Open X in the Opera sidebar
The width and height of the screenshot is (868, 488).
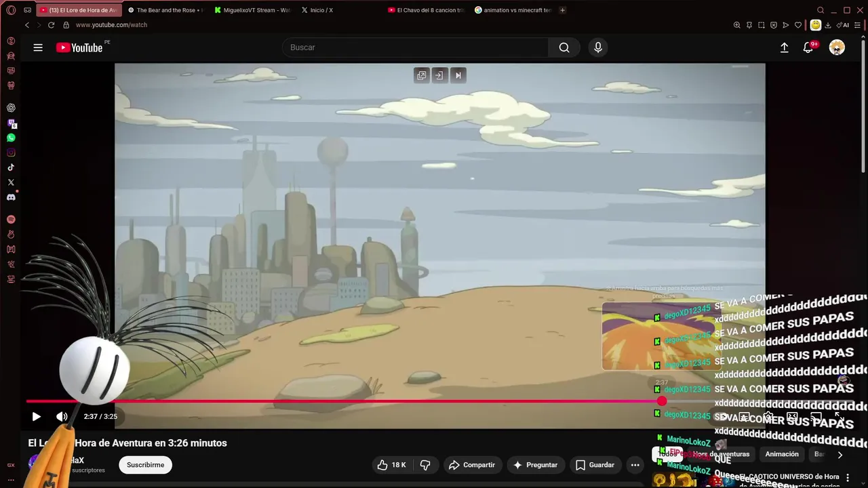coord(11,182)
